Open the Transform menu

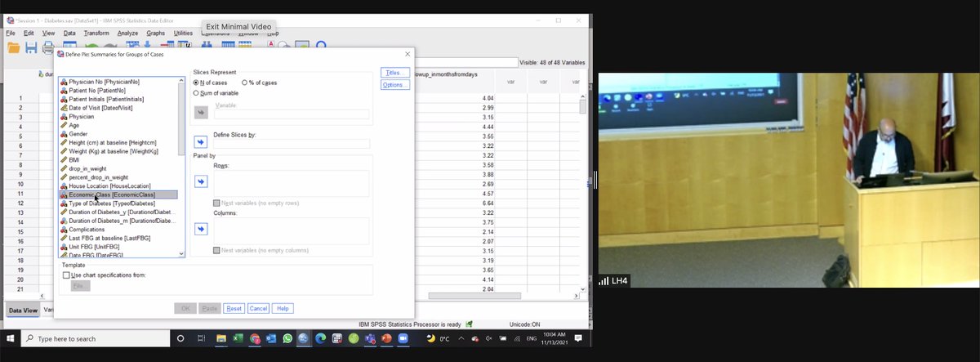(96, 33)
